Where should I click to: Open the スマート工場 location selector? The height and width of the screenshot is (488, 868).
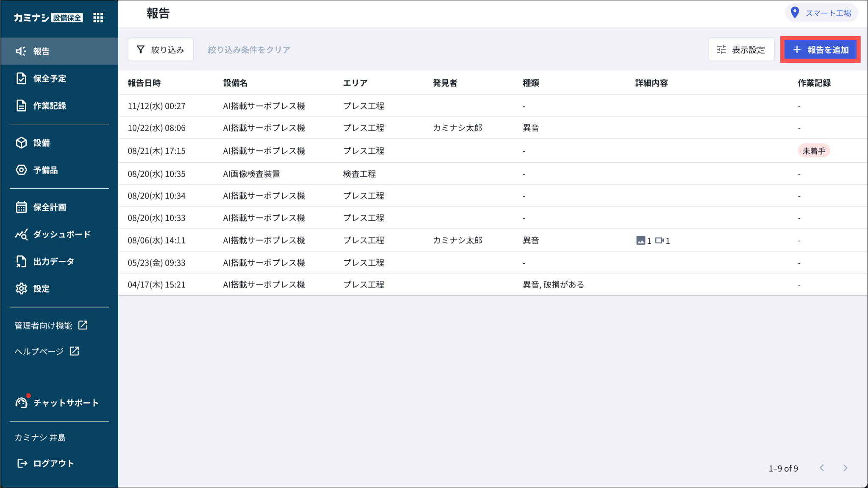coord(821,13)
